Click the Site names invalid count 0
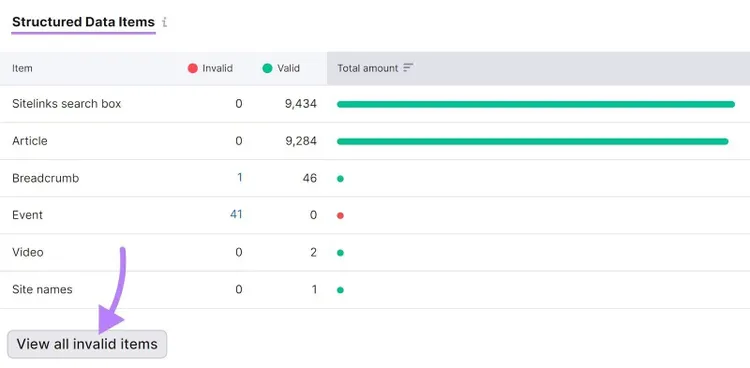 click(239, 290)
